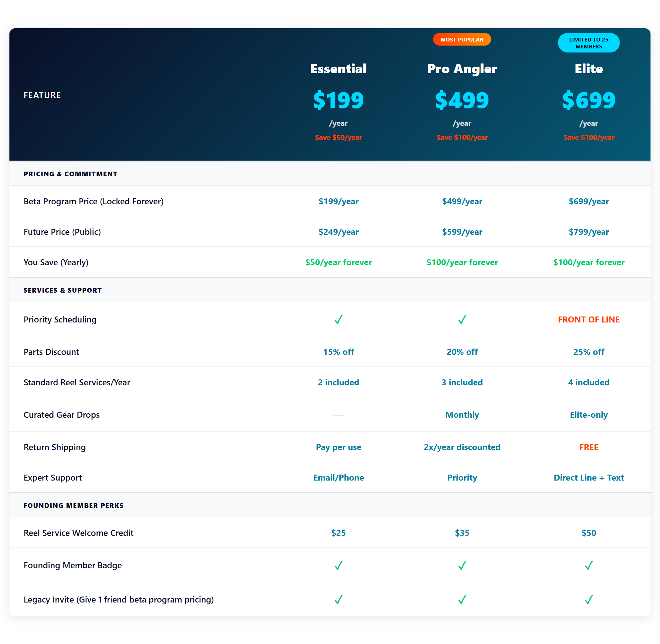Click the FRONT OF LINE text

(x=589, y=320)
